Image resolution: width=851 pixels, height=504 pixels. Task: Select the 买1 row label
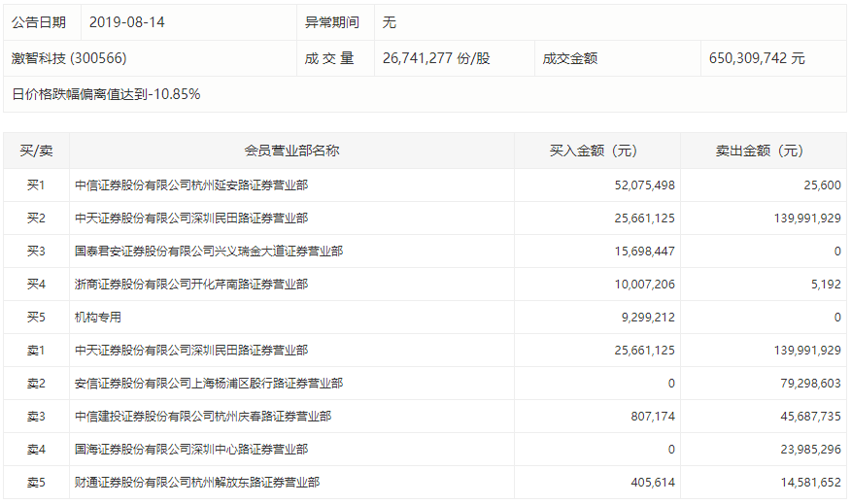[x=36, y=185]
